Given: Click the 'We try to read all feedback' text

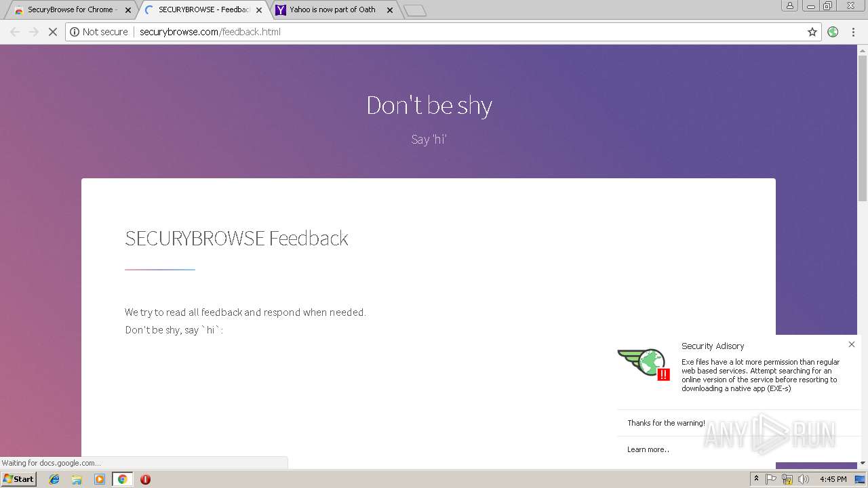Looking at the screenshot, I should (x=245, y=312).
